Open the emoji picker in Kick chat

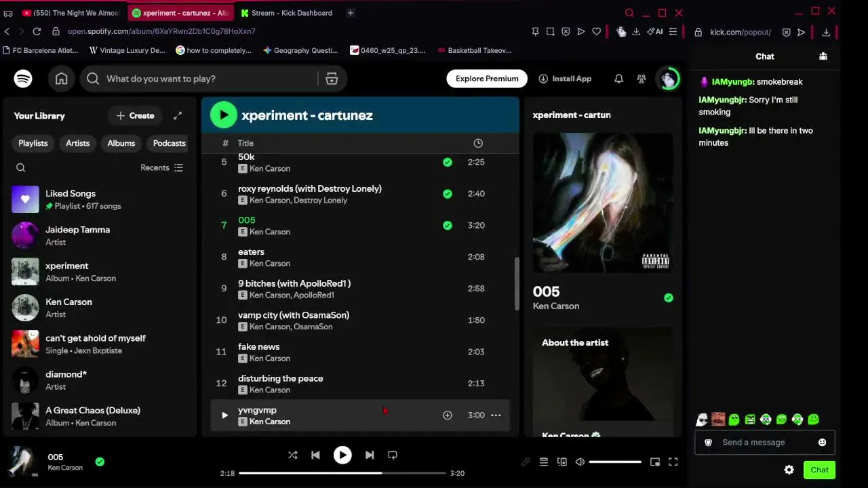point(822,443)
